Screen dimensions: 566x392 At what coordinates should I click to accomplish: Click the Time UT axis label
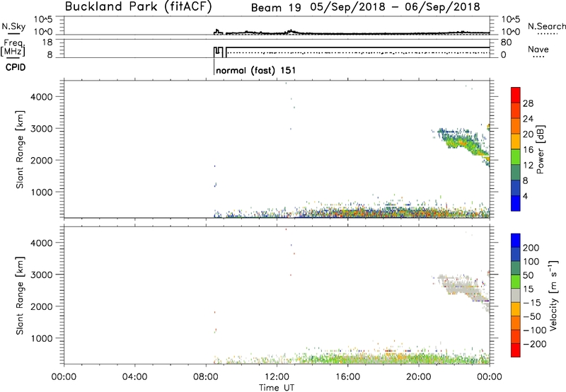277,388
